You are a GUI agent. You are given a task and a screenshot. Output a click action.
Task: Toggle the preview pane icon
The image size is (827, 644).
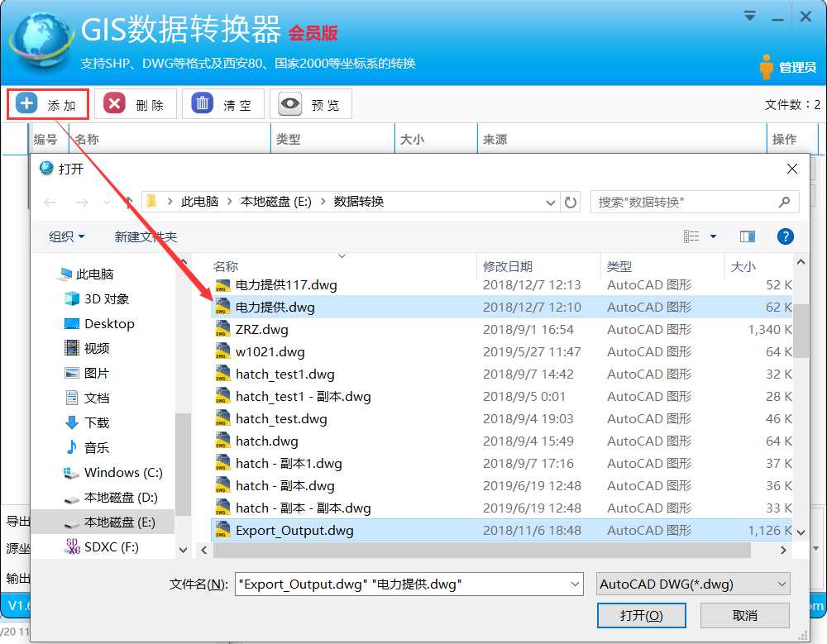747,236
